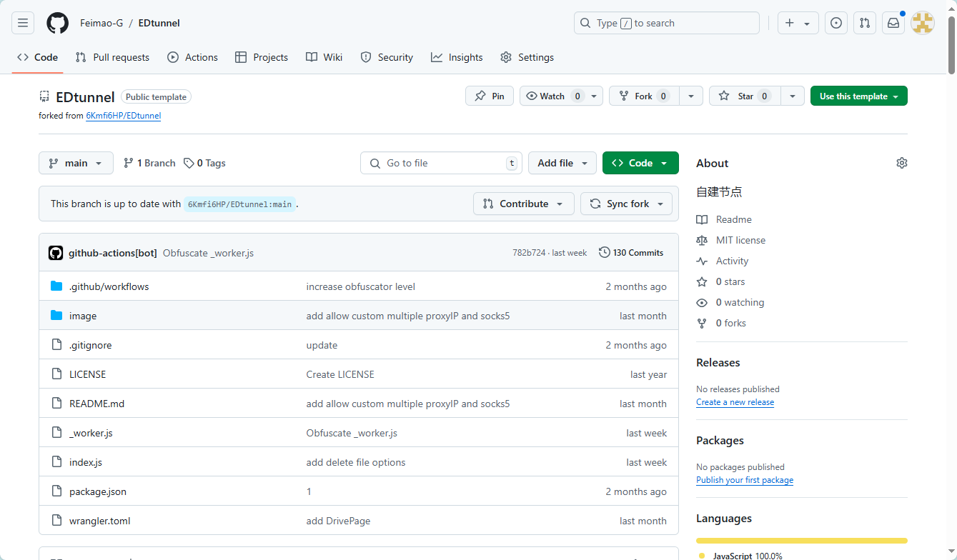Open the Sync fork dropdown
957x560 pixels.
click(626, 204)
